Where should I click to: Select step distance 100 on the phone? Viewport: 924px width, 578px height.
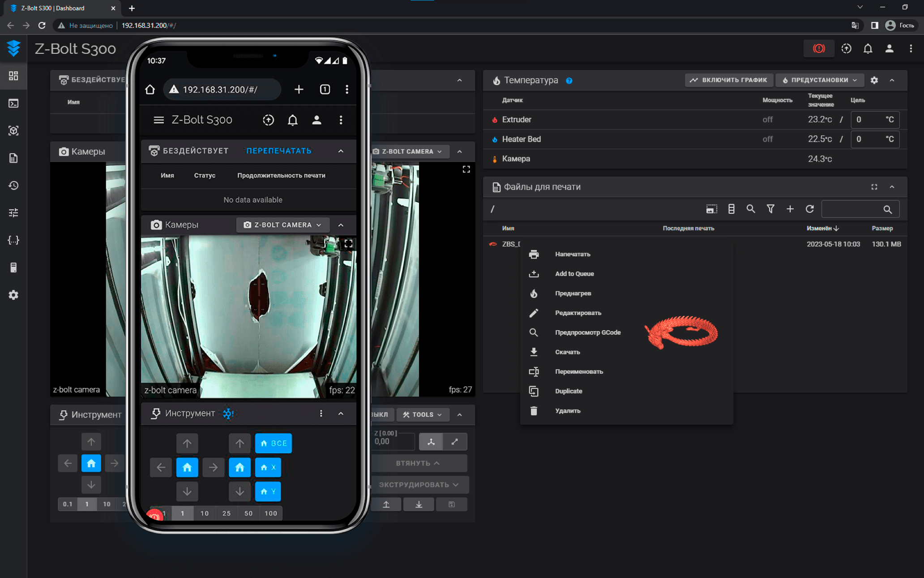point(271,513)
